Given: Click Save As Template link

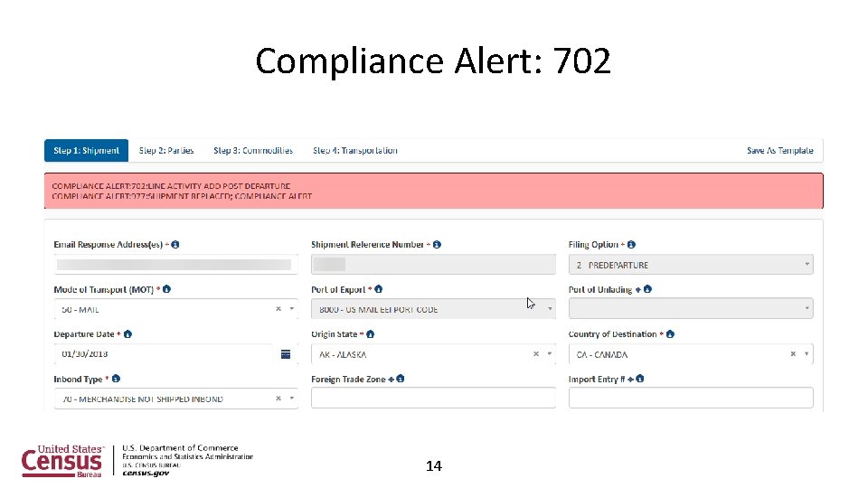Looking at the screenshot, I should click(780, 151).
